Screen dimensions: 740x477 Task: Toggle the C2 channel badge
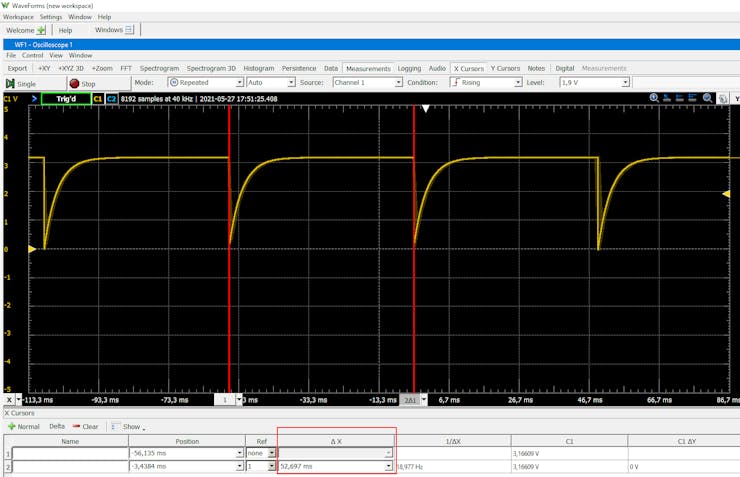pyautogui.click(x=111, y=99)
